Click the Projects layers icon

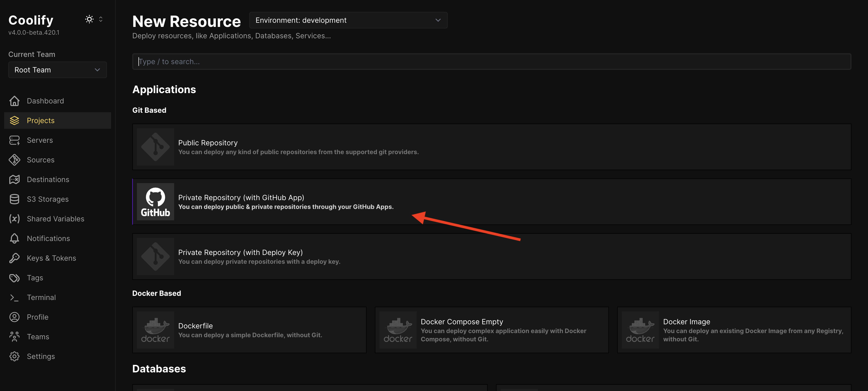coord(14,121)
